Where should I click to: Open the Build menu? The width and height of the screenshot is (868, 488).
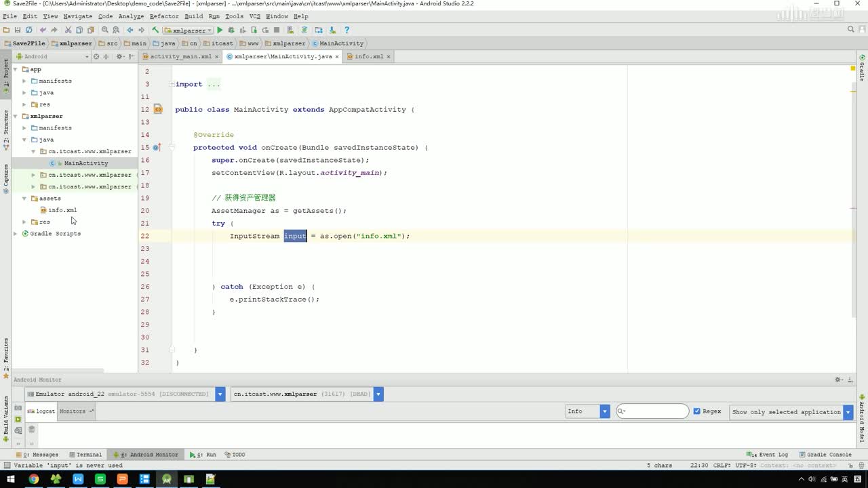click(193, 16)
